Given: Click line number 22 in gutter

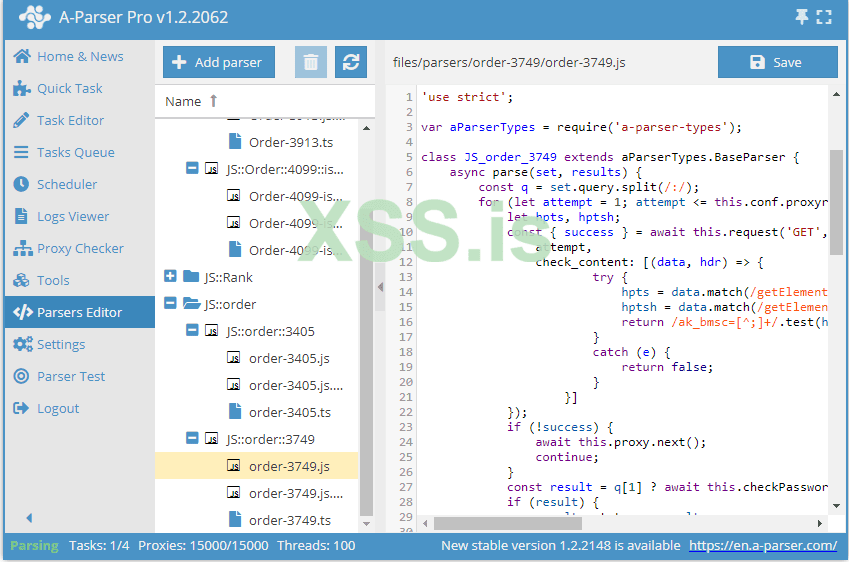Looking at the screenshot, I should [406, 412].
